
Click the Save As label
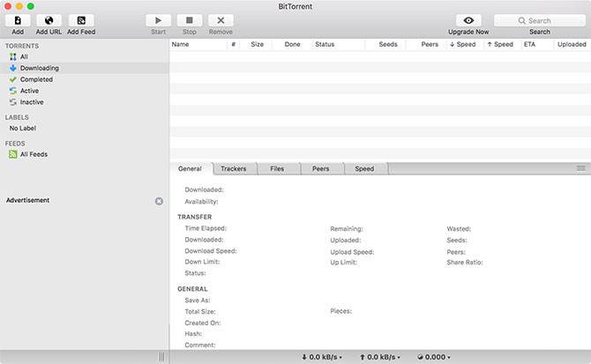[198, 301]
